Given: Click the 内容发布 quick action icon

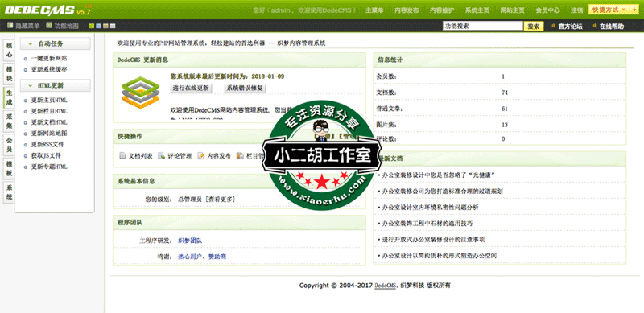Looking at the screenshot, I should point(200,156).
